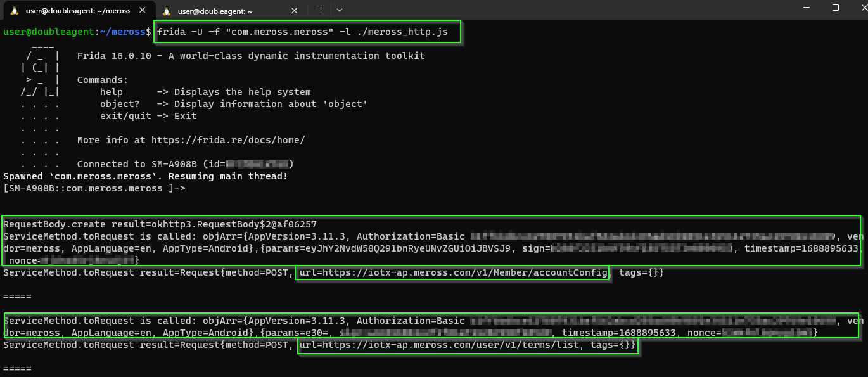Click the 'object?' command help line
The height and width of the screenshot is (377, 868).
(234, 104)
